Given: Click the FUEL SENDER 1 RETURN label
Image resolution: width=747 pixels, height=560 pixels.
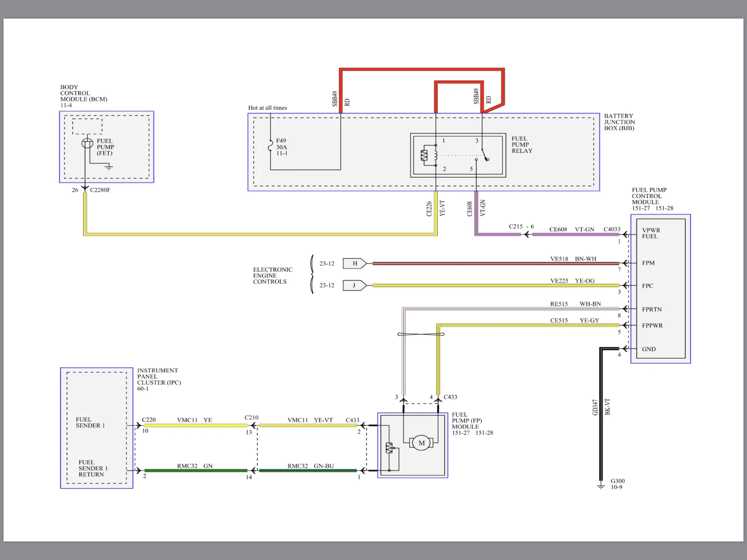Looking at the screenshot, I should [93, 468].
